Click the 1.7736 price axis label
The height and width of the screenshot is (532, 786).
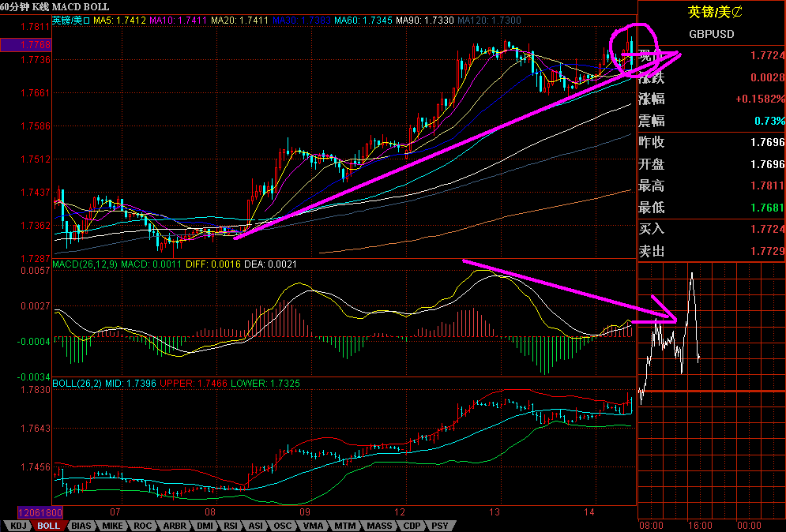35,60
